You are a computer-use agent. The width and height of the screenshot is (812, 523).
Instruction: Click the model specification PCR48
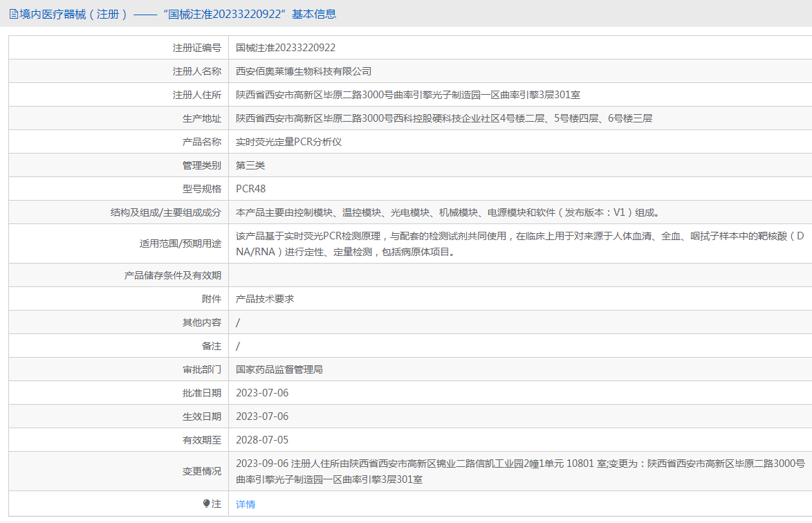pos(250,189)
